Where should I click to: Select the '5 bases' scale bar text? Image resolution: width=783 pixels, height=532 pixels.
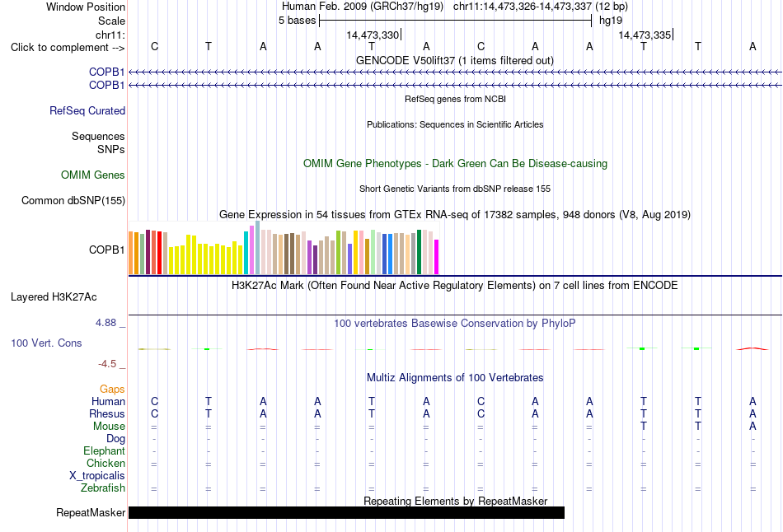tap(297, 21)
